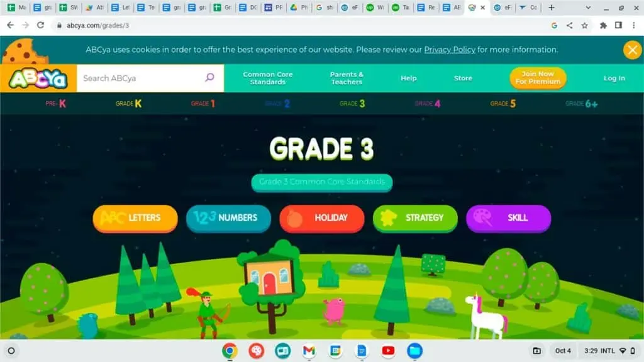644x362 pixels.
Task: Reload the ABCya page
Action: [40, 25]
